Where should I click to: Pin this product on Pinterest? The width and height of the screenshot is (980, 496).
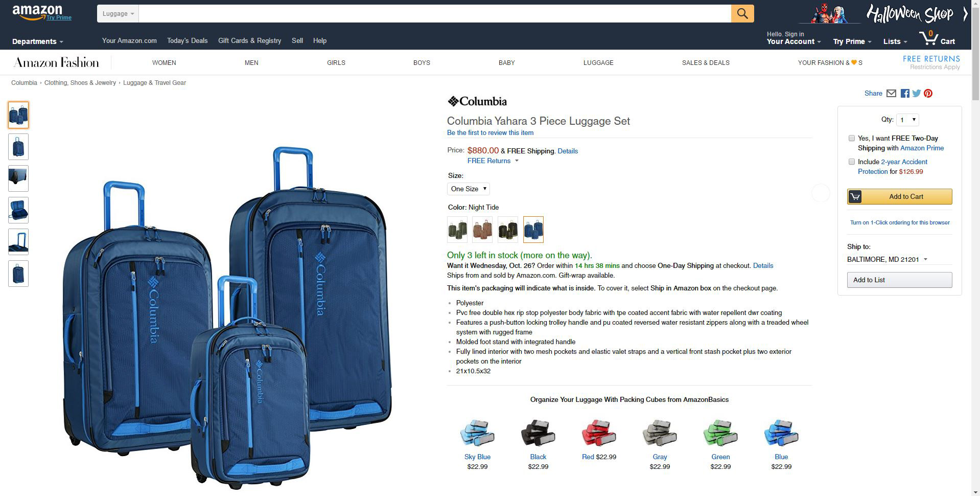[928, 94]
